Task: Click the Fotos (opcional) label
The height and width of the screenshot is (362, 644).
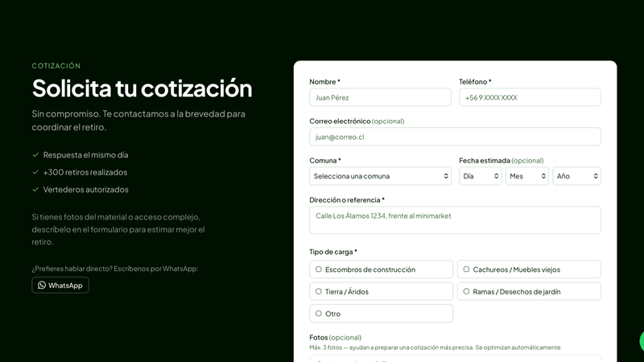Action: (x=335, y=337)
